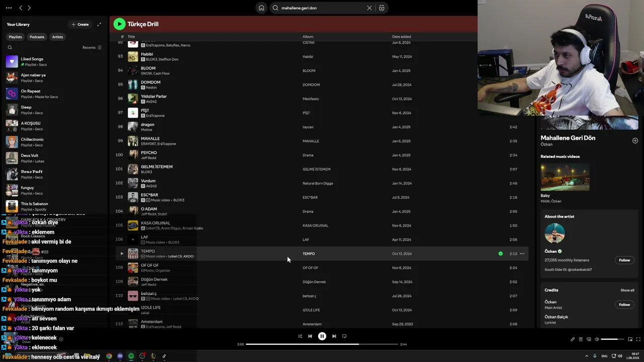The image size is (644, 362).
Task: Open the play queue icon
Action: point(581,339)
